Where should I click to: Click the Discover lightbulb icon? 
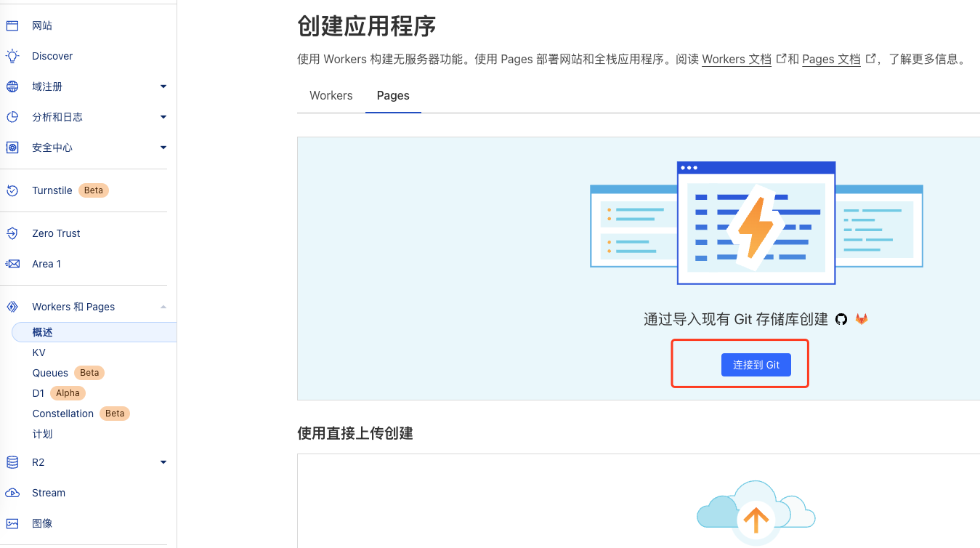tap(12, 56)
